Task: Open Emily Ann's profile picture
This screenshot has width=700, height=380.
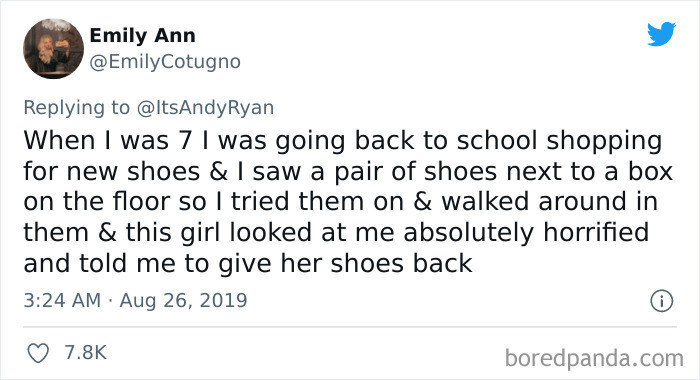Action: pyautogui.click(x=53, y=49)
